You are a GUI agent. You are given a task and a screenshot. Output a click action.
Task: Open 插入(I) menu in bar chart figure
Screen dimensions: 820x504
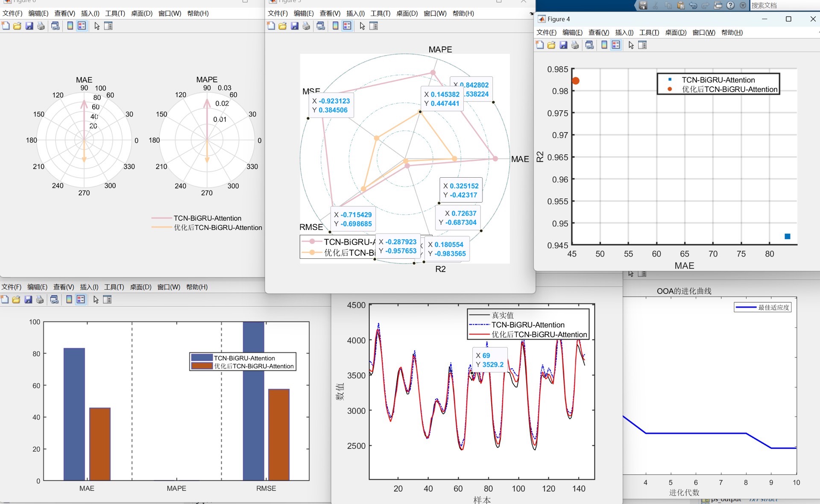89,287
